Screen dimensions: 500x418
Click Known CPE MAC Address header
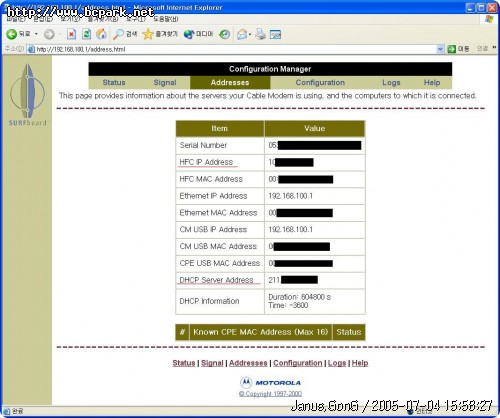coord(261,332)
